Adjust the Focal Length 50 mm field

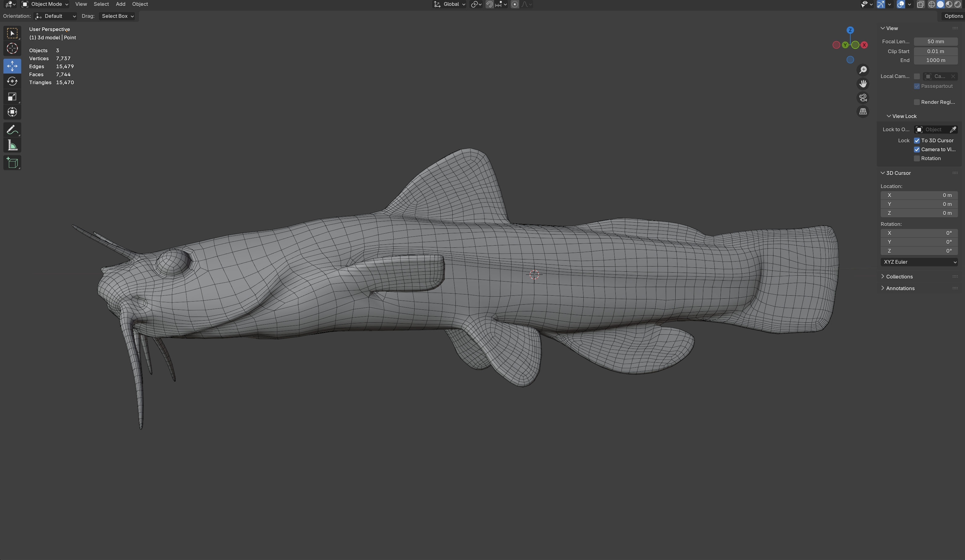pyautogui.click(x=935, y=42)
